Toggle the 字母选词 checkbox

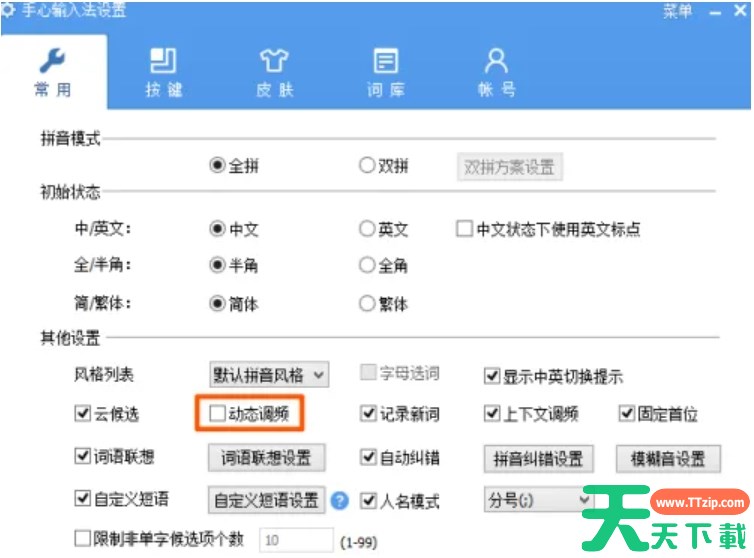[x=368, y=372]
